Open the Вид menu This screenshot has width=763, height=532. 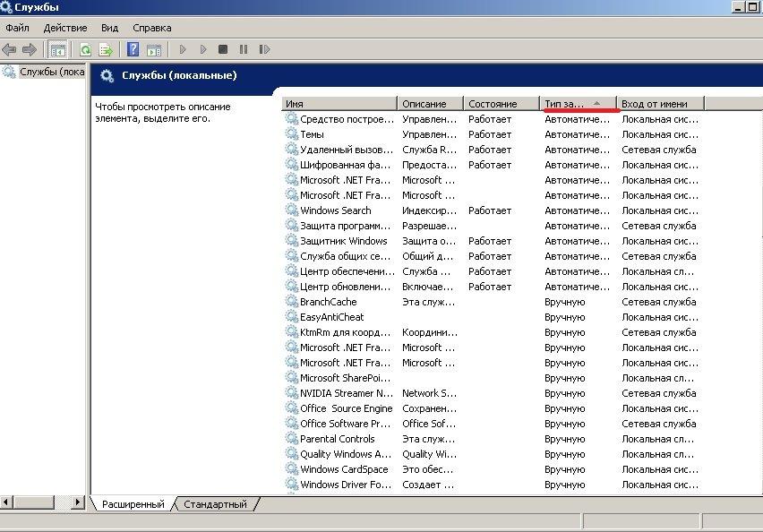(109, 28)
